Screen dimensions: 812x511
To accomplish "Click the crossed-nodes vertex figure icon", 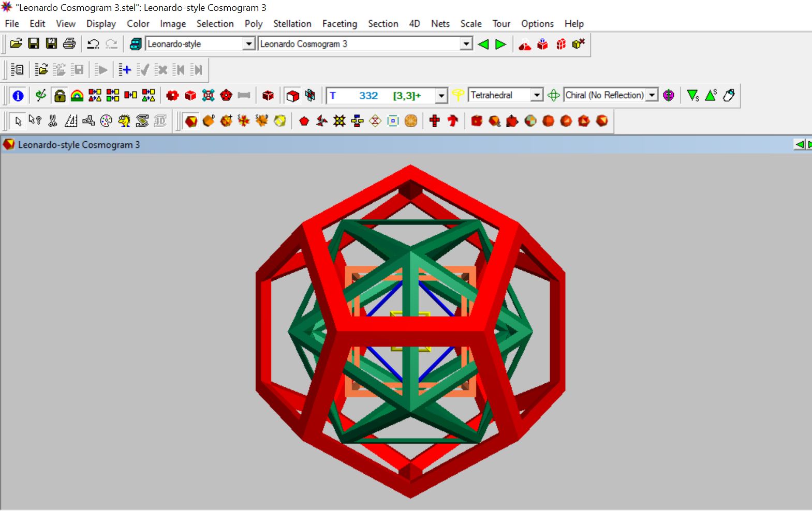I will point(208,96).
